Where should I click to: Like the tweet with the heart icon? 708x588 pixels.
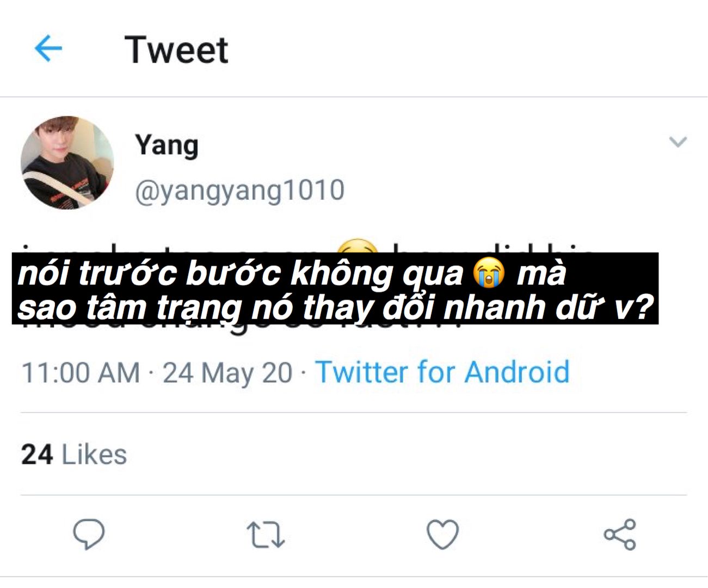(x=442, y=534)
